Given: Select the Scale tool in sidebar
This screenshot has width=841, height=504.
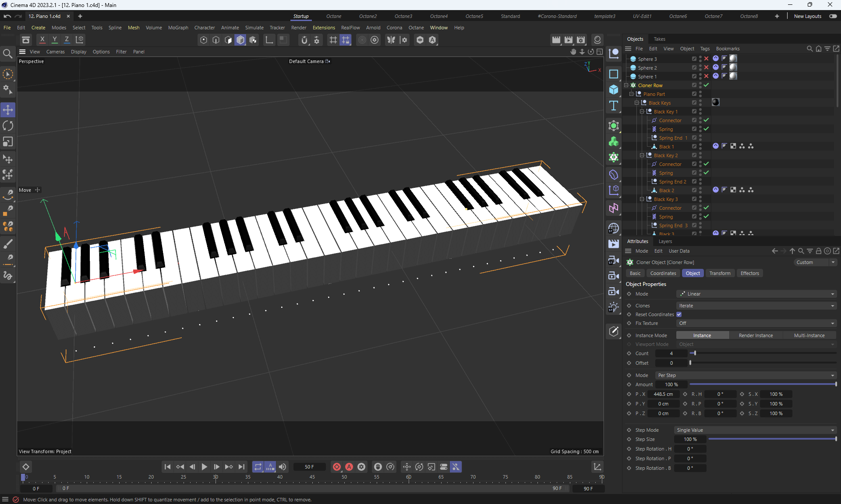Looking at the screenshot, I should (x=8, y=142).
